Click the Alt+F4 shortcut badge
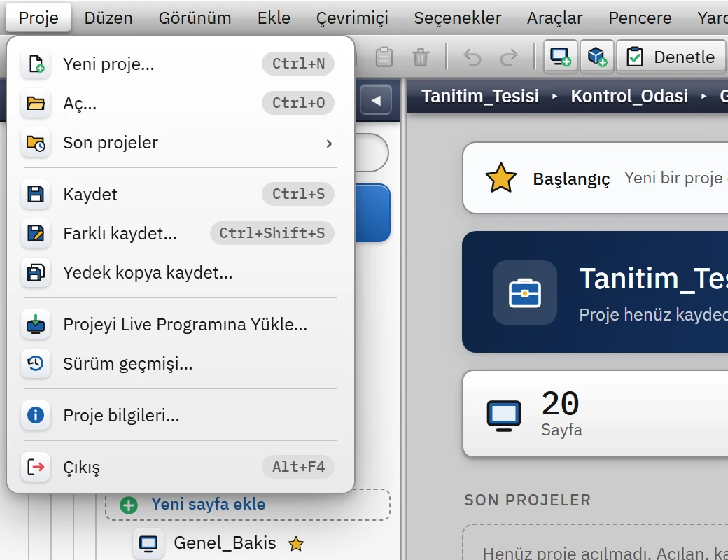Image resolution: width=728 pixels, height=560 pixels. tap(298, 467)
